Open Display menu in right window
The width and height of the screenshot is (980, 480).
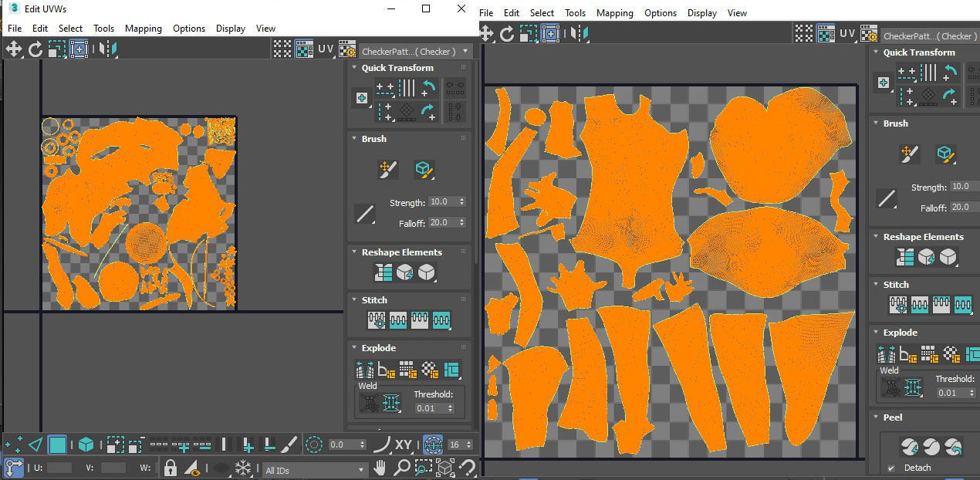point(702,13)
